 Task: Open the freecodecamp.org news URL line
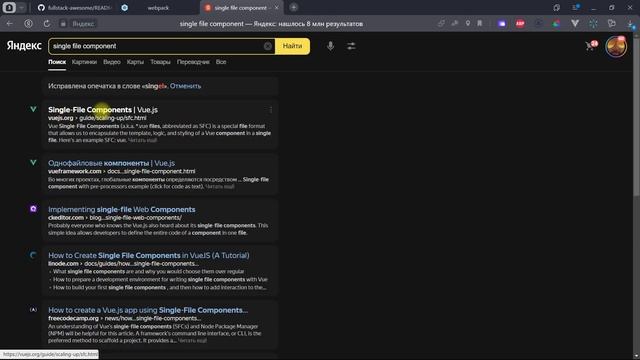(x=124, y=318)
